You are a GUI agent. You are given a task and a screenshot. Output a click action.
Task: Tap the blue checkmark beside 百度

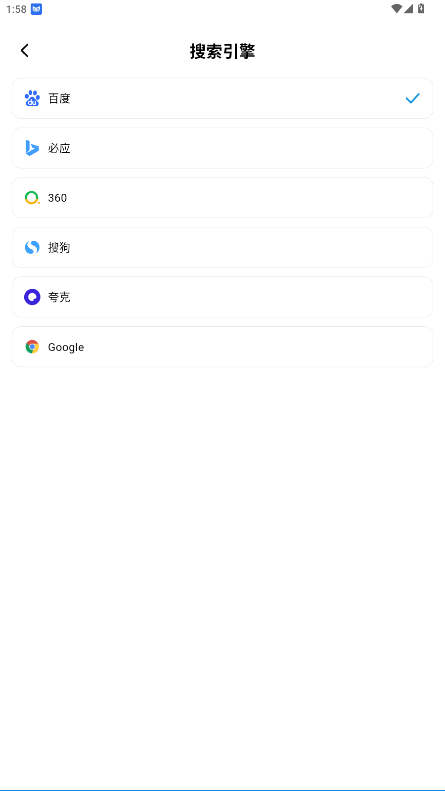click(x=413, y=98)
